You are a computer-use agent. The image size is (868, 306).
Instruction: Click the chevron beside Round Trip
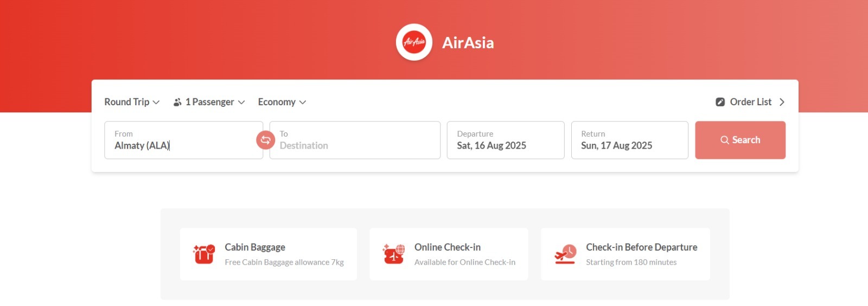coord(156,102)
